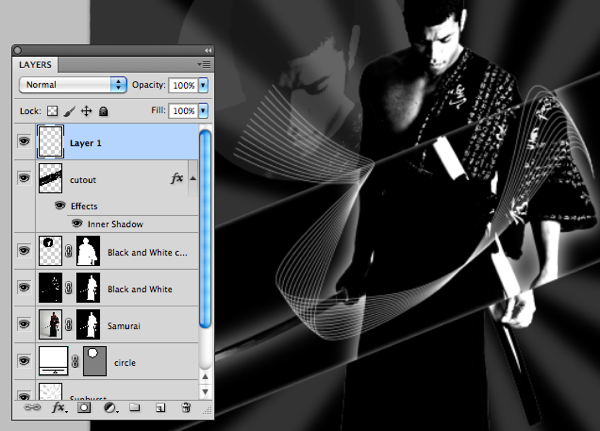The image size is (600, 431).
Task: Select Black and White layer name
Action: click(140, 289)
